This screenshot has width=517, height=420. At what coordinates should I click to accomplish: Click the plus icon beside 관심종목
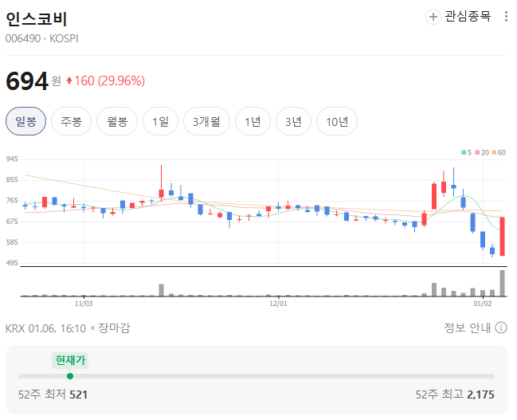point(433,17)
